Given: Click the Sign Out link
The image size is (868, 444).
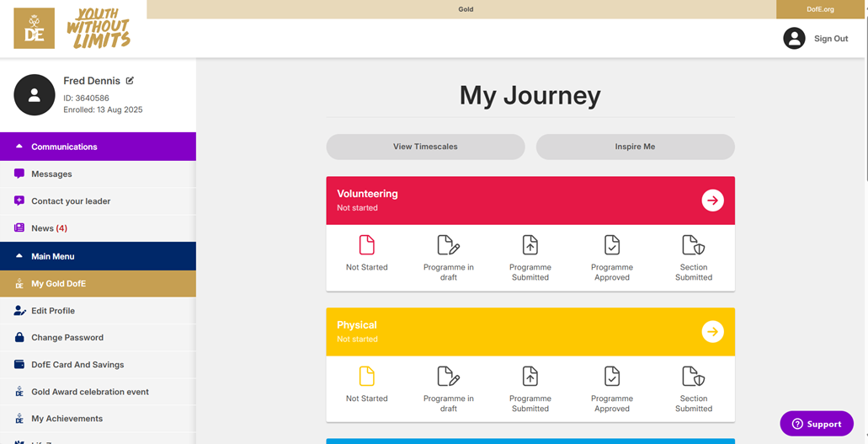Looking at the screenshot, I should (830, 39).
